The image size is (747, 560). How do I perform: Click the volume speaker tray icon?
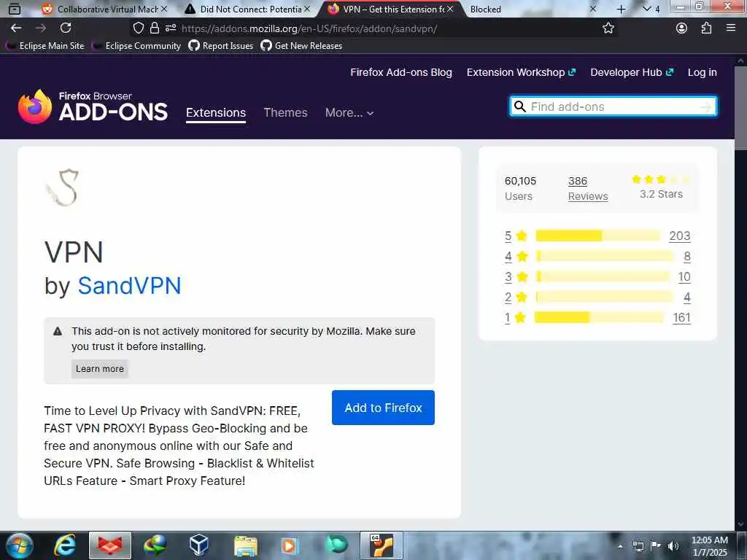point(673,546)
